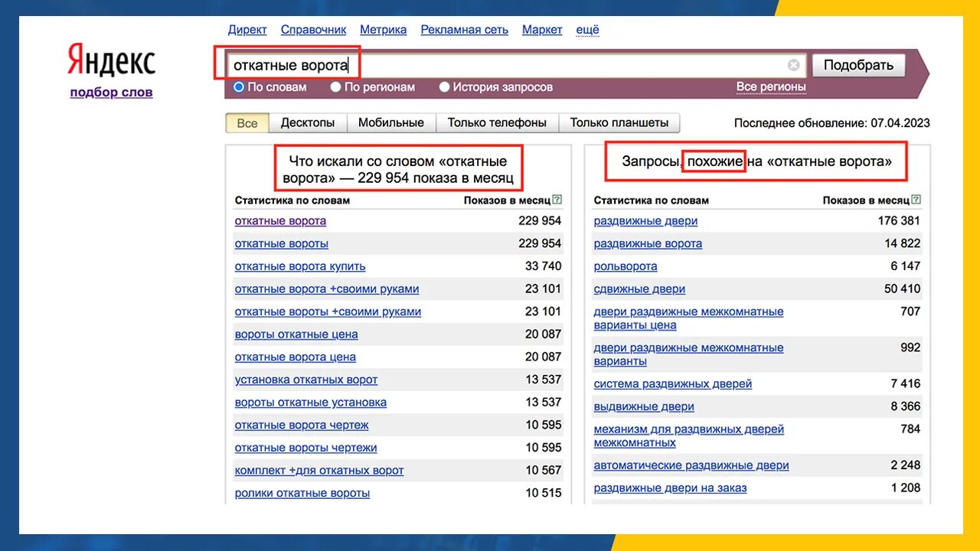Viewport: 980px width, 551px height.
Task: Click the 33 740 impressions value
Action: pos(543,266)
